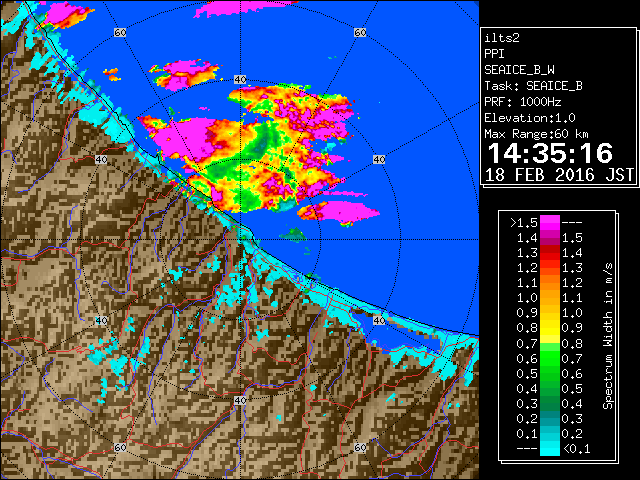Select the 'Task: SEAICE_B' line

[533, 86]
